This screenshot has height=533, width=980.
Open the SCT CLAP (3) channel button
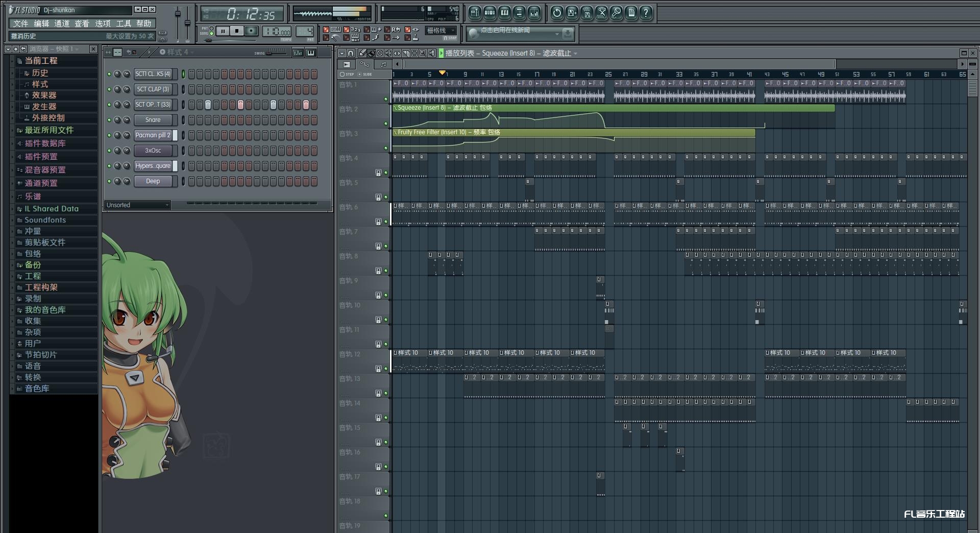[x=153, y=89]
